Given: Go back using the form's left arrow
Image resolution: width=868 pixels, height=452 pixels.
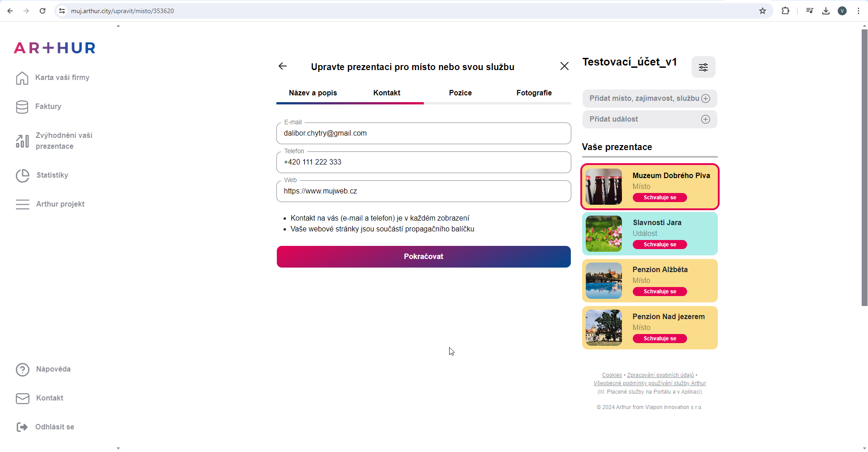Looking at the screenshot, I should pos(283,66).
